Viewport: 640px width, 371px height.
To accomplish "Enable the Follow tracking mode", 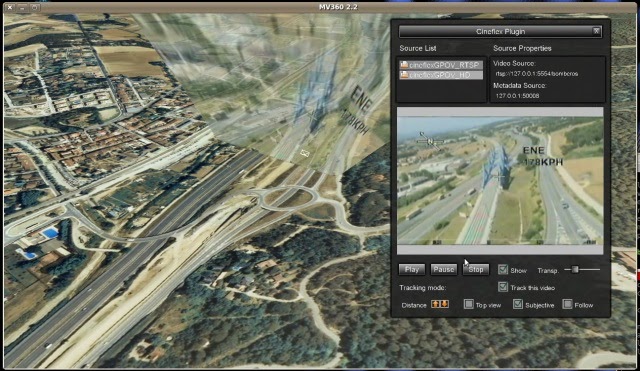I will [x=567, y=304].
